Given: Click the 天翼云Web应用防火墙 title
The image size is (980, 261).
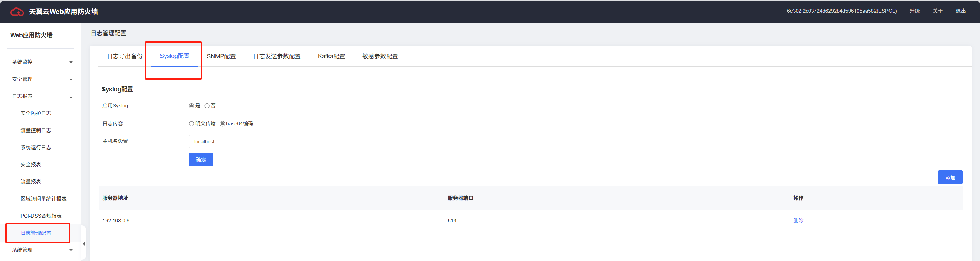Looking at the screenshot, I should point(64,12).
